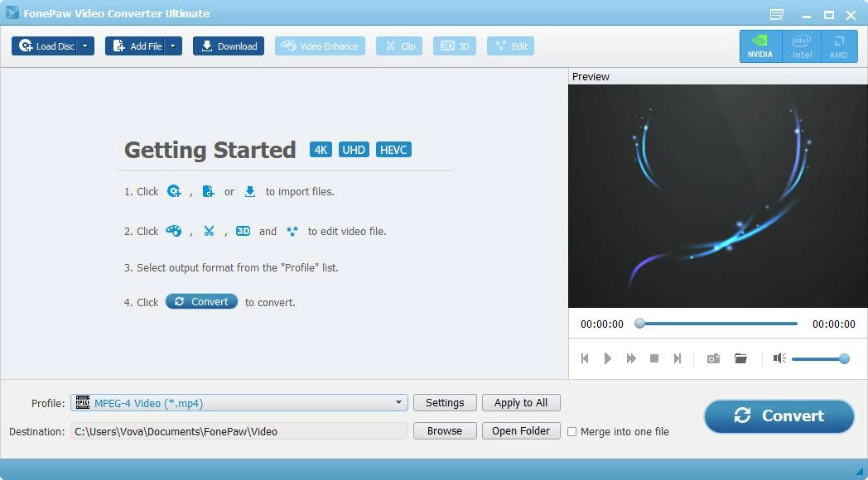Click the HEVC badge
Image resolution: width=868 pixels, height=480 pixels.
393,149
